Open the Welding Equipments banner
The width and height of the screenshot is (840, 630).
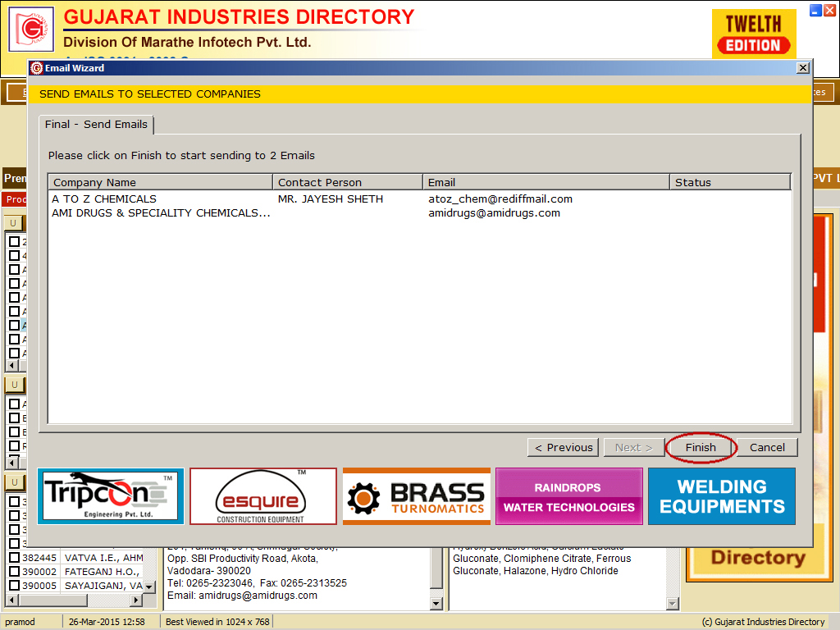pos(722,496)
